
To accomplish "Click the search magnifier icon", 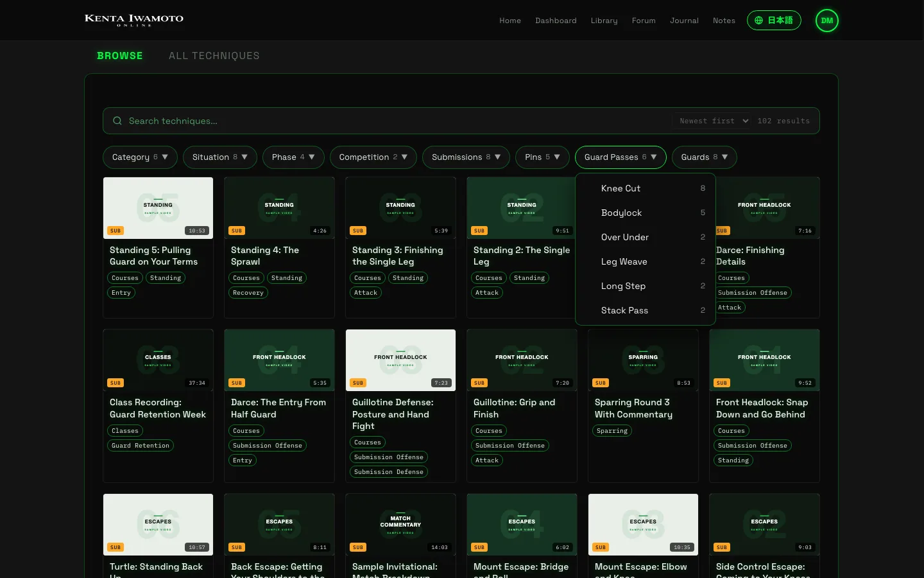I will 117,121.
